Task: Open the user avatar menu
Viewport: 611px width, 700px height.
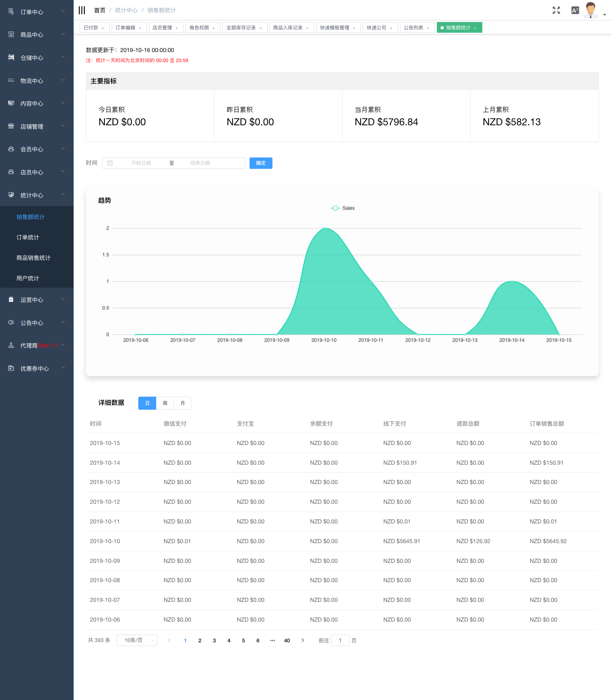Action: (x=591, y=10)
